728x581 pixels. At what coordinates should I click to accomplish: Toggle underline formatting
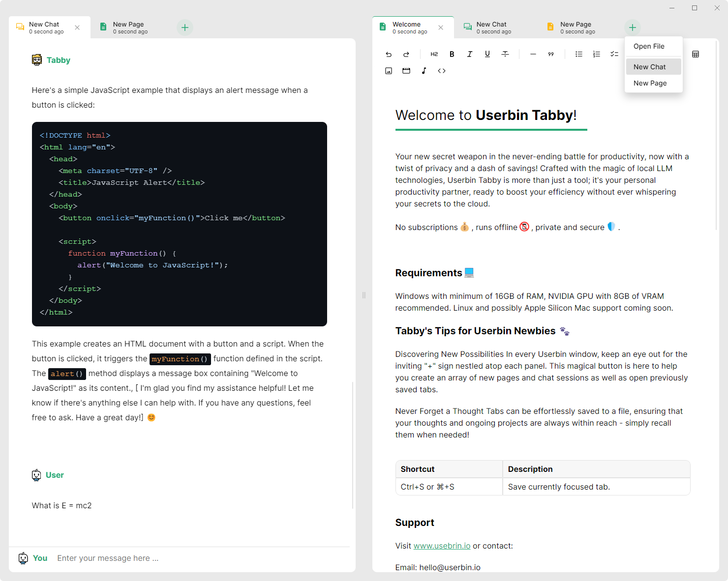click(487, 54)
